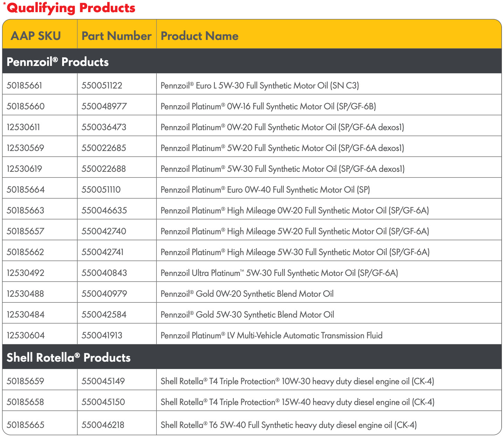Select the Pennzoil Gold 0W-20 product name
The image size is (504, 438).
coord(247,294)
